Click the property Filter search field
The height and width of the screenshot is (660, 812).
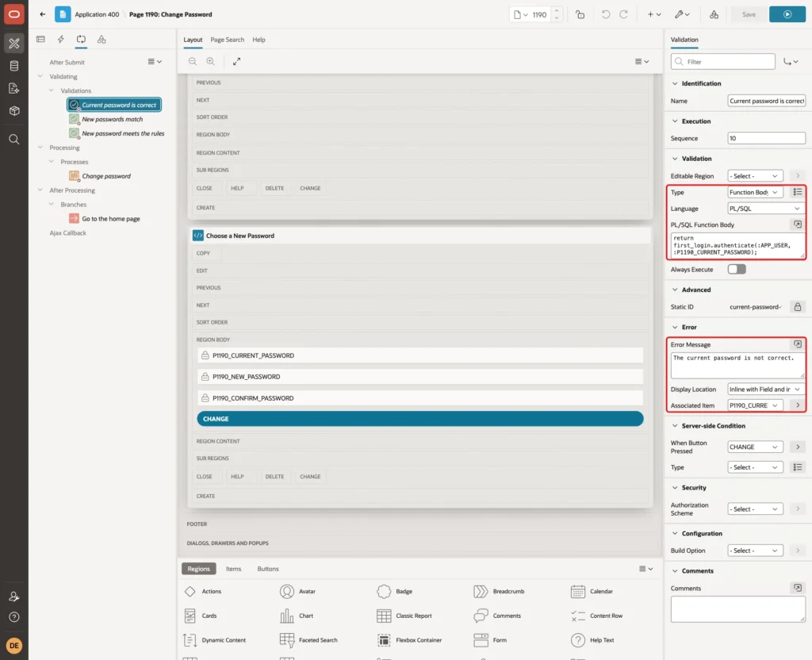723,62
